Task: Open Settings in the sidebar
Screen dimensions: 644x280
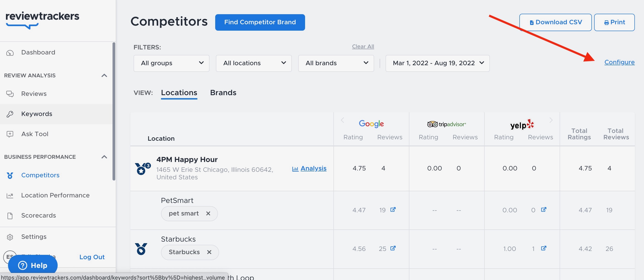Action: (x=34, y=237)
